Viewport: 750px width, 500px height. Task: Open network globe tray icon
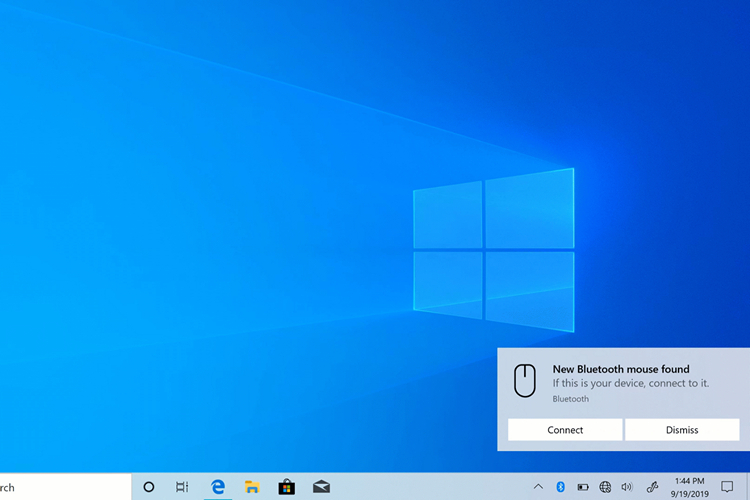[x=605, y=487]
